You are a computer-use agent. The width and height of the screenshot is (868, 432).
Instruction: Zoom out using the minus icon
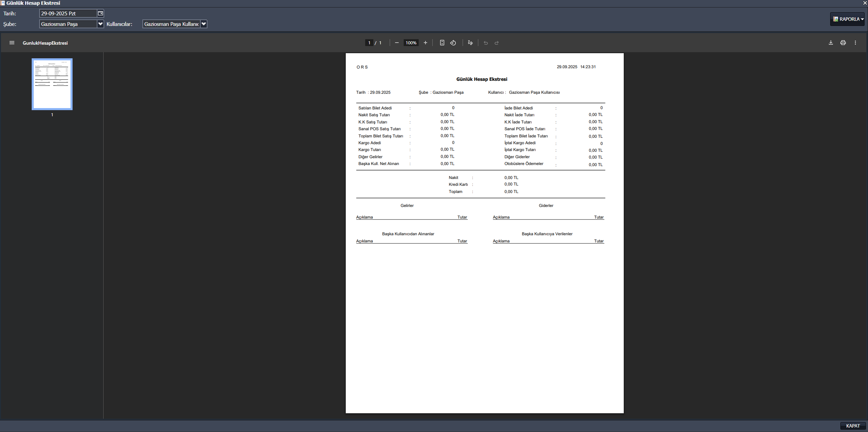(397, 43)
